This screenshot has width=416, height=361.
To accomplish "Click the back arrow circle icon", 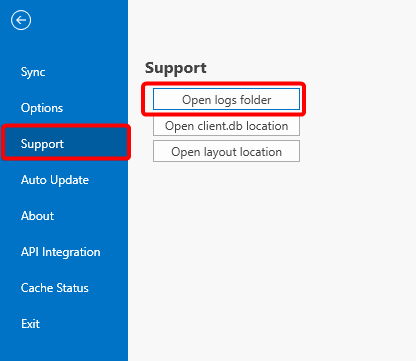I will 21,20.
